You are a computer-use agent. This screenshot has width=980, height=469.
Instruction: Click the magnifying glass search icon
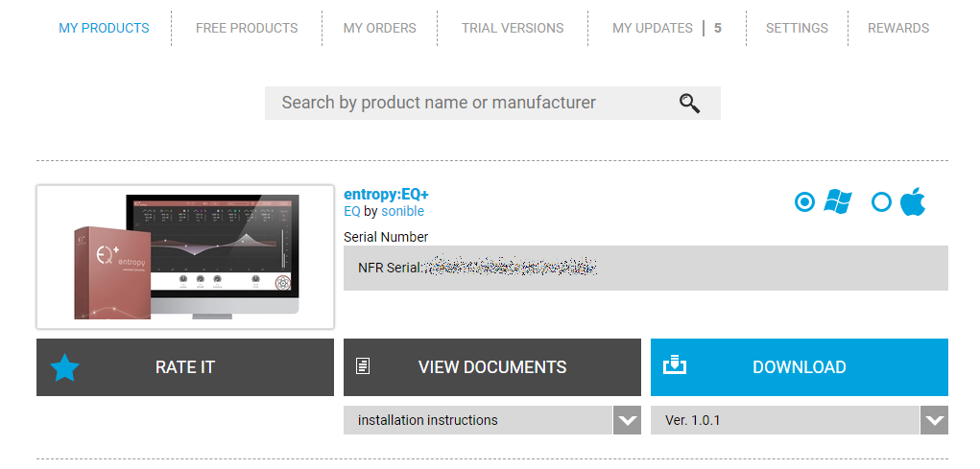tap(689, 103)
